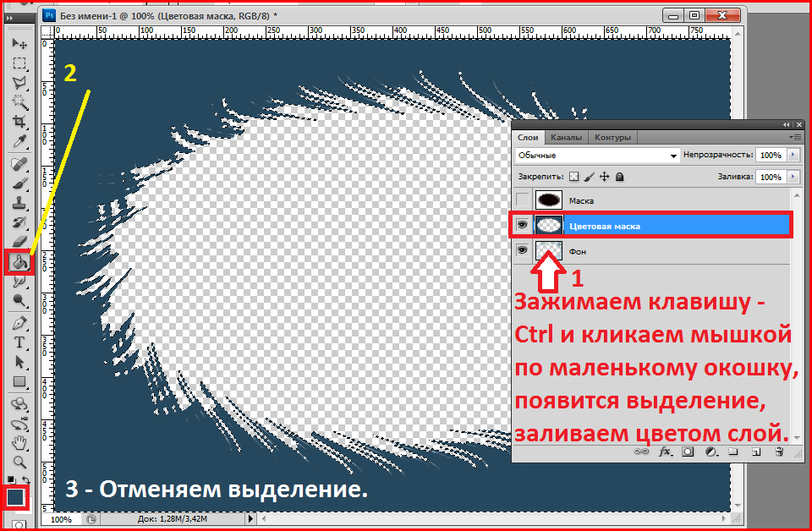
Task: Select the History Brush tool
Action: tap(19, 222)
